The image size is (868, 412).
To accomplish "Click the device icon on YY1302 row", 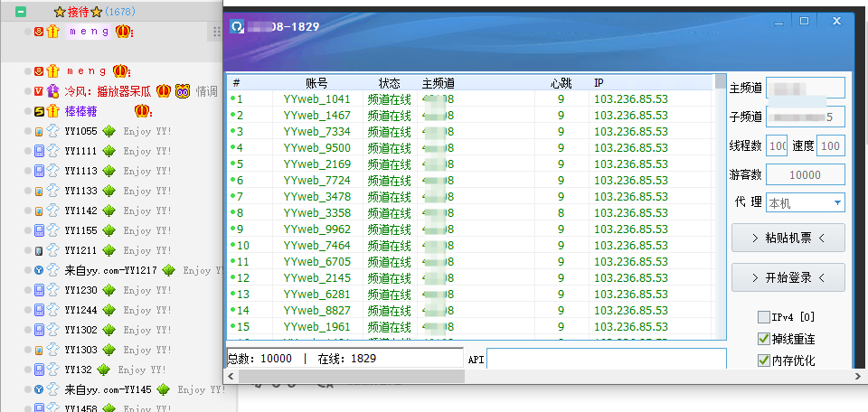I will pos(39,330).
